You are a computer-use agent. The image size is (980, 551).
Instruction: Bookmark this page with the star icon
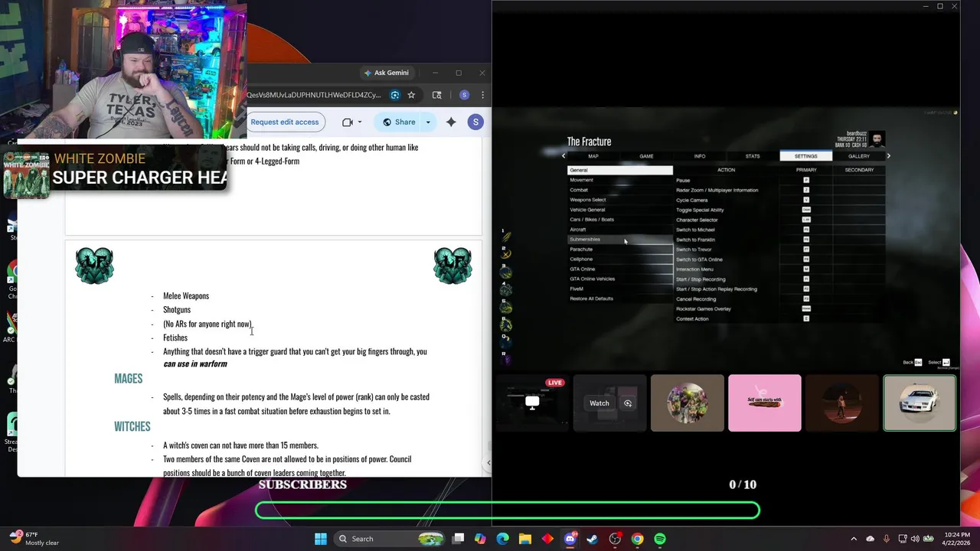[x=411, y=95]
